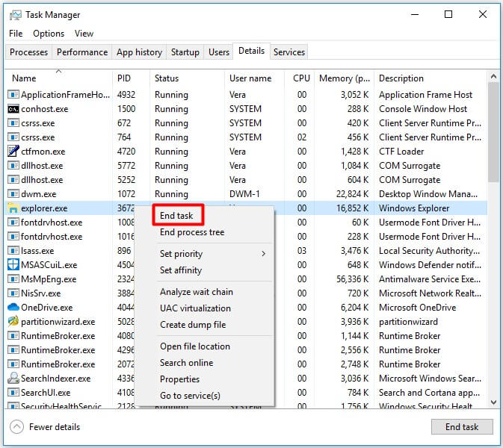Click the partitionwizard.exe icon

pos(13,321)
